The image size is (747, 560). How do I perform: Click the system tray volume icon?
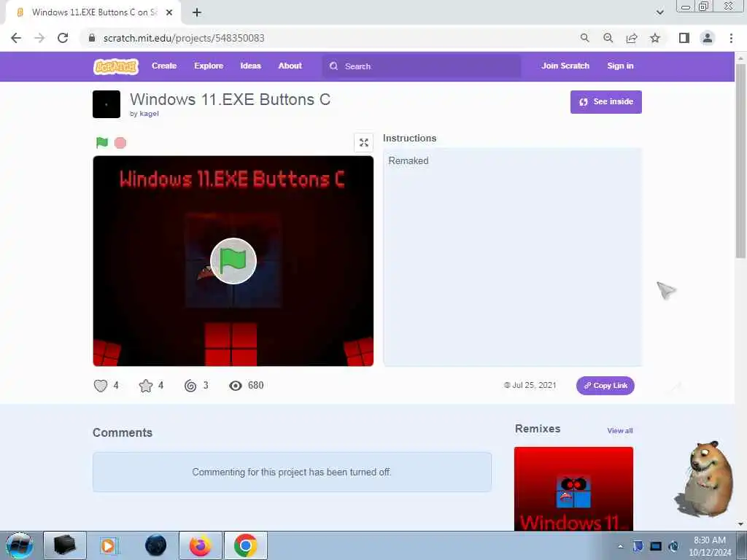pos(673,547)
